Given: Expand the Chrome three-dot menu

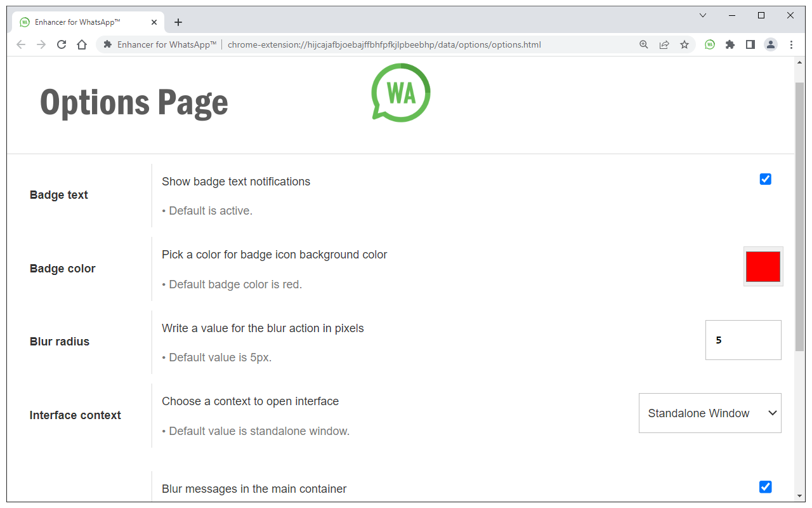Looking at the screenshot, I should (x=791, y=44).
